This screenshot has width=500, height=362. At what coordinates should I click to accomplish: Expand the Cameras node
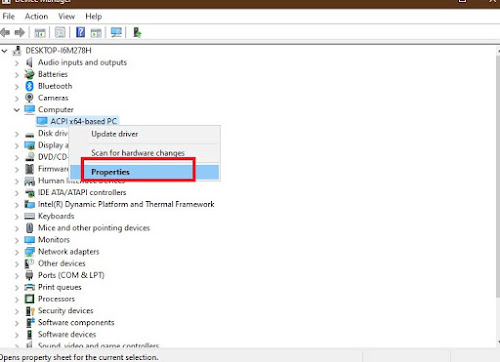[17, 98]
